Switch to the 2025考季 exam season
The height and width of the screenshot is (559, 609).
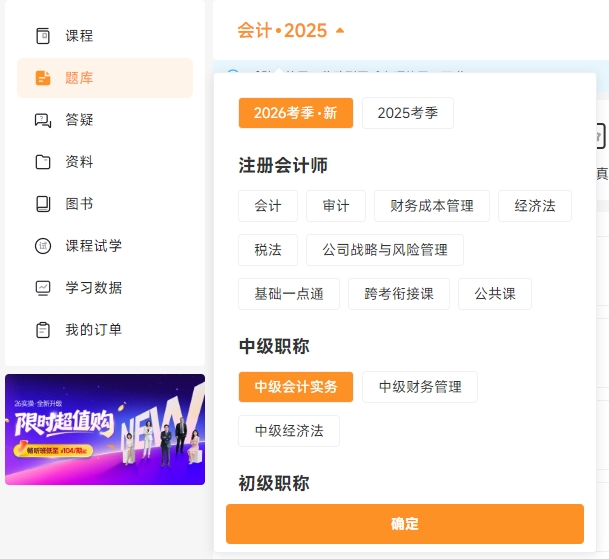(407, 113)
